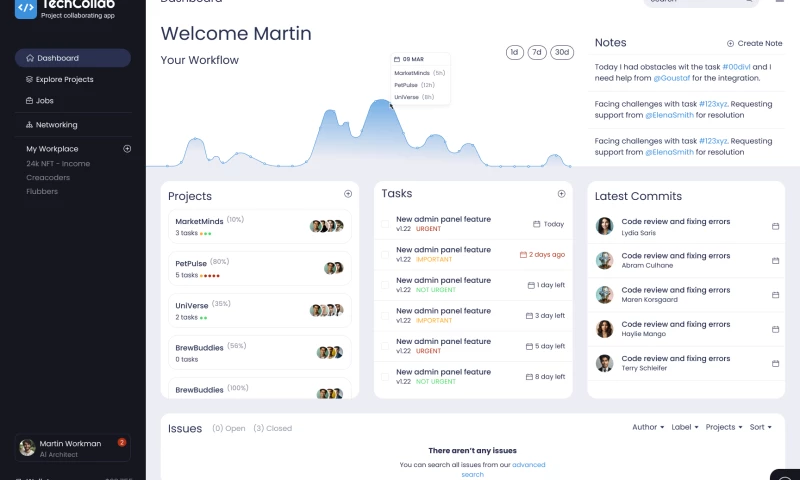
Task: Add task with Tasks plus icon
Action: 561,194
